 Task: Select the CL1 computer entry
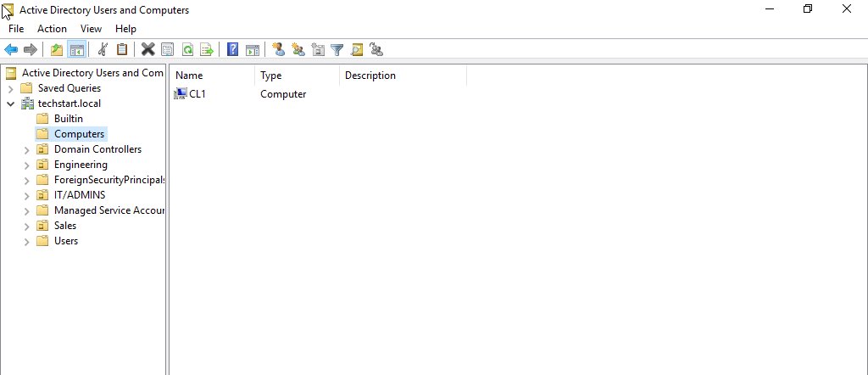coord(198,94)
